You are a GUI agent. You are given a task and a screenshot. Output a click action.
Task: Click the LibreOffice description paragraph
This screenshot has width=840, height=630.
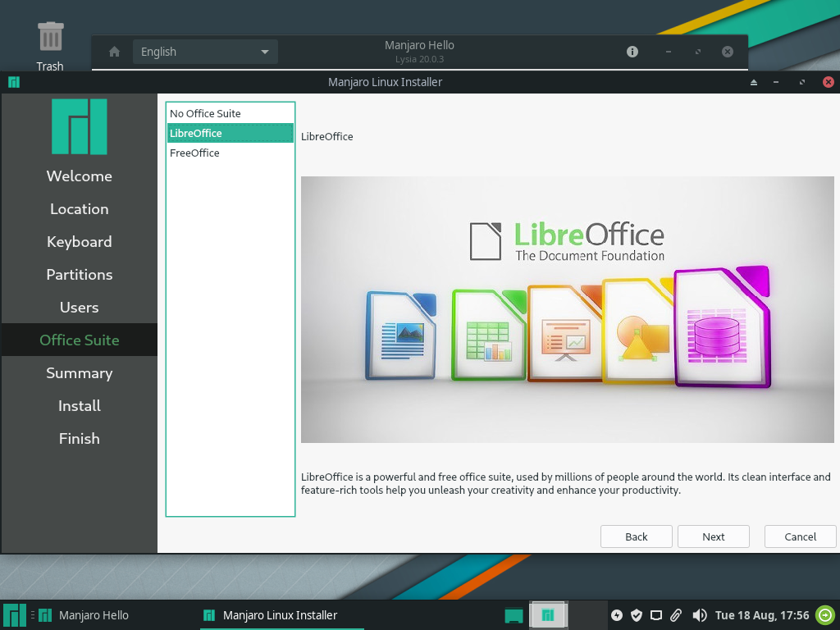point(566,483)
